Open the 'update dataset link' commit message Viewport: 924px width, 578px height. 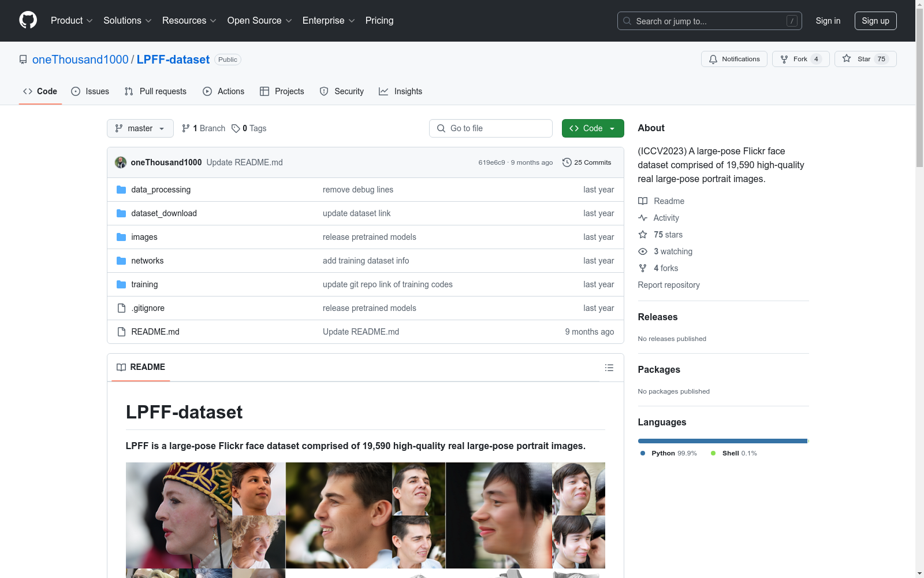click(x=356, y=213)
